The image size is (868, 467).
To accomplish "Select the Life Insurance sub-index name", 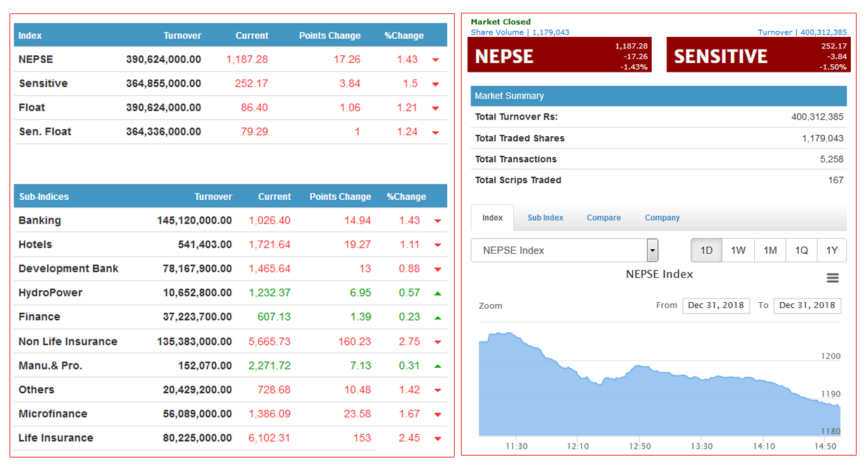I will point(56,438).
